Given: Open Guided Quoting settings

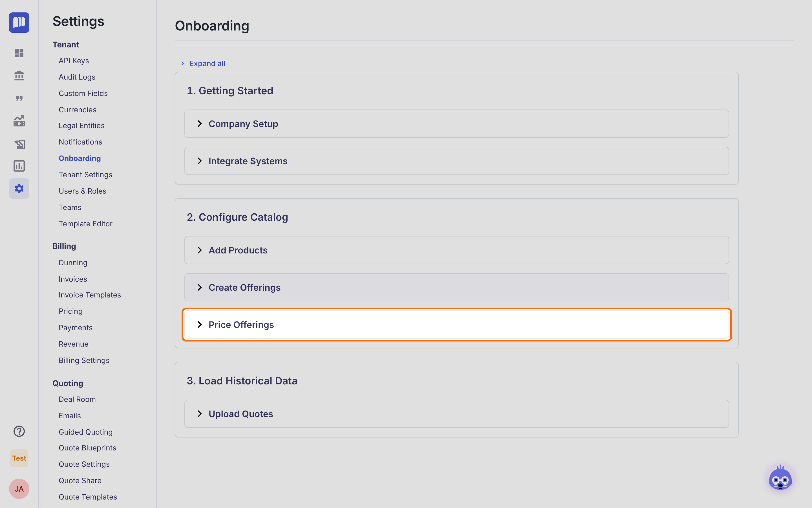Looking at the screenshot, I should pos(85,432).
